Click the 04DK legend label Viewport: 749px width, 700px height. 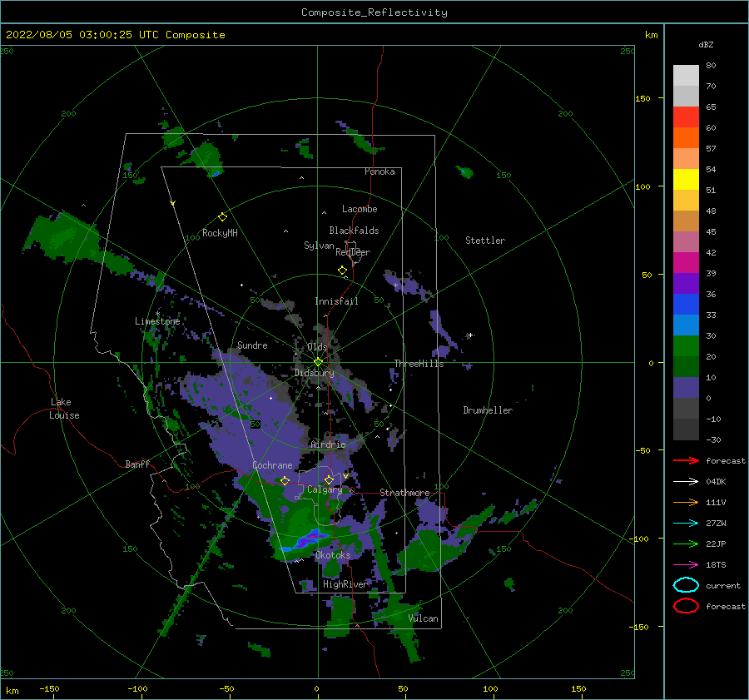click(x=716, y=482)
